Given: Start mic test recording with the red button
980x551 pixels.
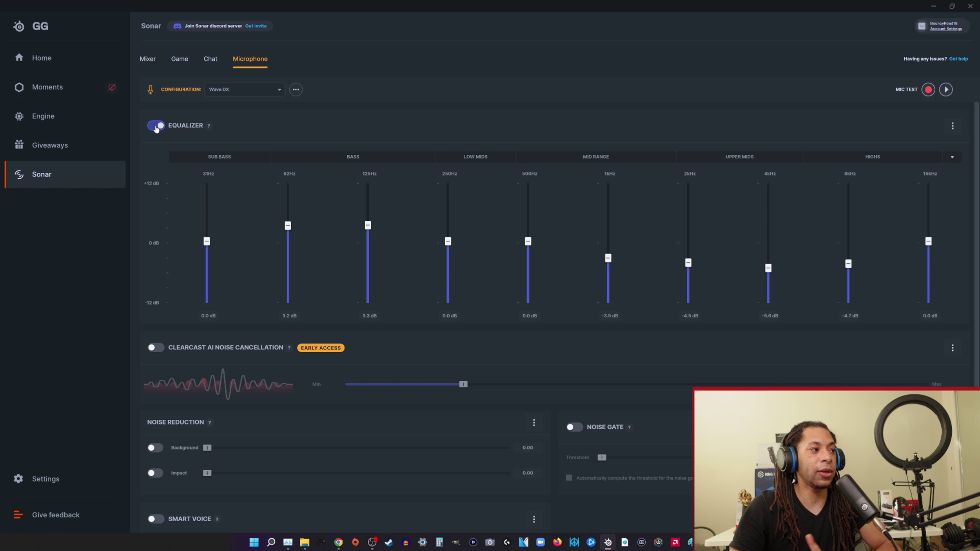Looking at the screenshot, I should [928, 90].
